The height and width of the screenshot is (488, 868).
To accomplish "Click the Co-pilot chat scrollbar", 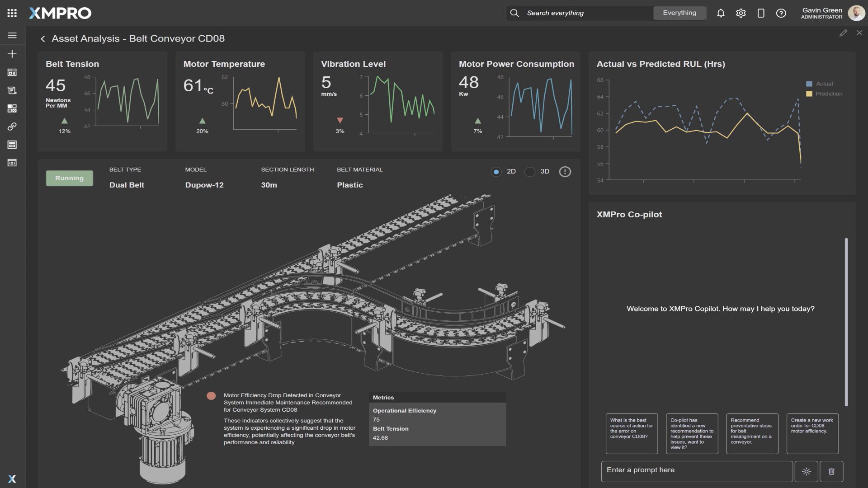I will click(846, 322).
